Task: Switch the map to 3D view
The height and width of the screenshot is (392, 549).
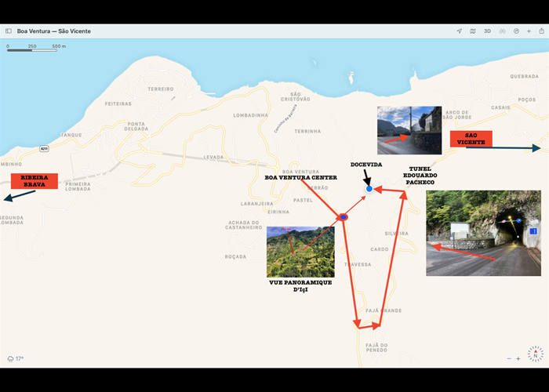Action: pos(487,31)
